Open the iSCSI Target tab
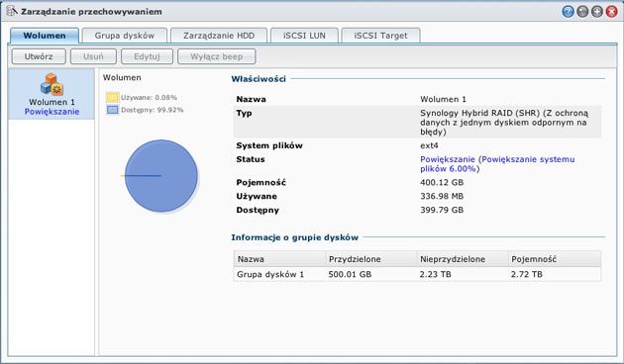Viewport: 624px width, 364px height. click(381, 36)
